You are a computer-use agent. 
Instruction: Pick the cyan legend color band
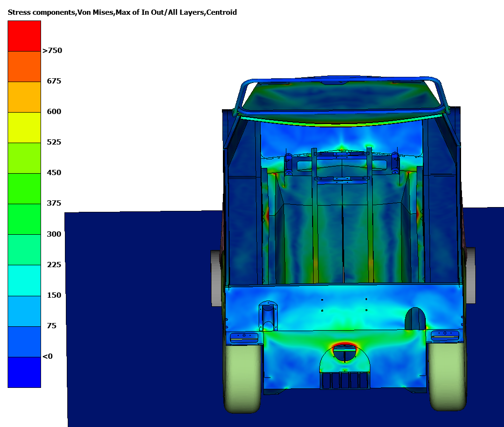coord(24,280)
